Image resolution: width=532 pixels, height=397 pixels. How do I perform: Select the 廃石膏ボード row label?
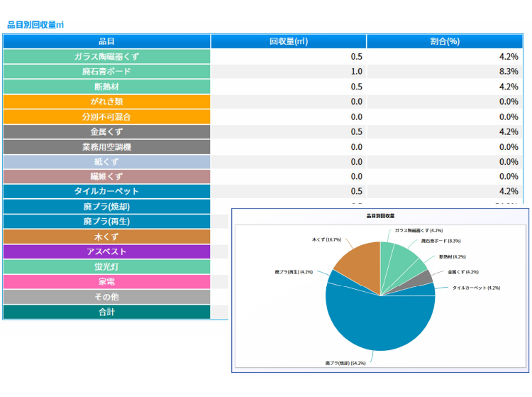pyautogui.click(x=106, y=72)
